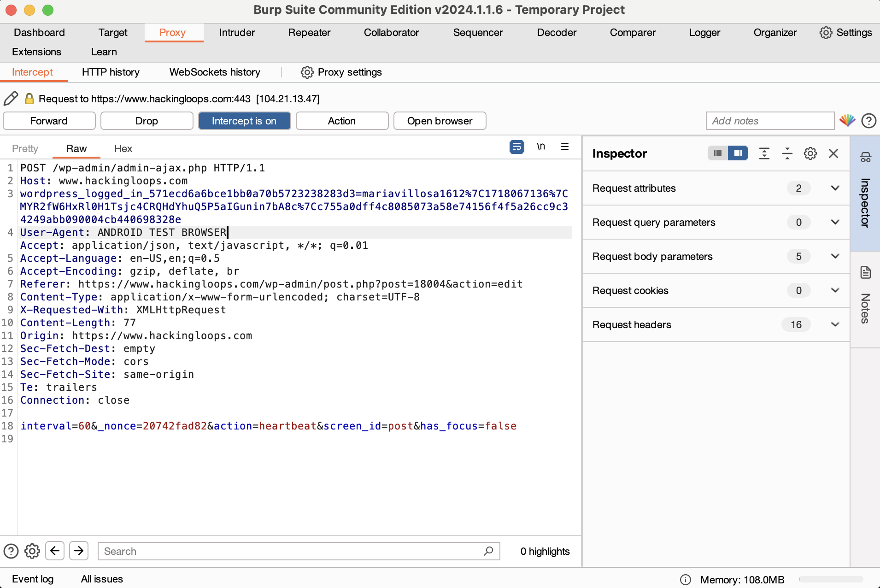This screenshot has height=588, width=880.
Task: Open Inspector settings gear icon
Action: 810,153
